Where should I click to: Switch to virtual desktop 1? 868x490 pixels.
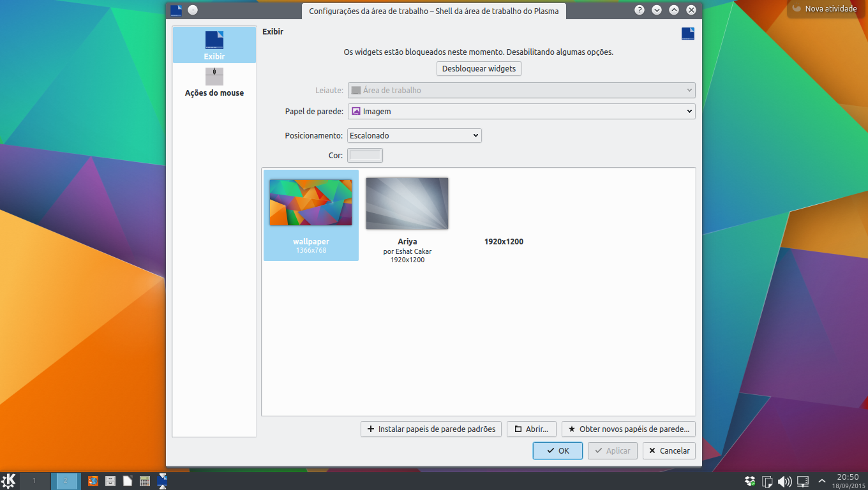[x=34, y=480]
